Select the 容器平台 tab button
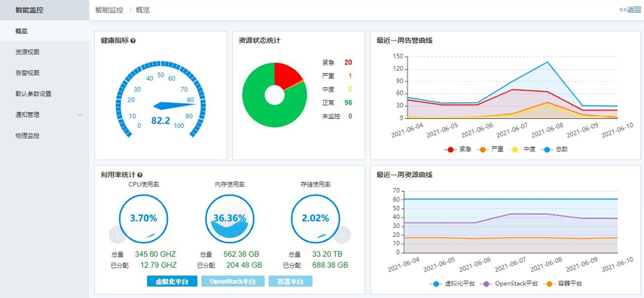This screenshot has width=644, height=298. coord(291,281)
